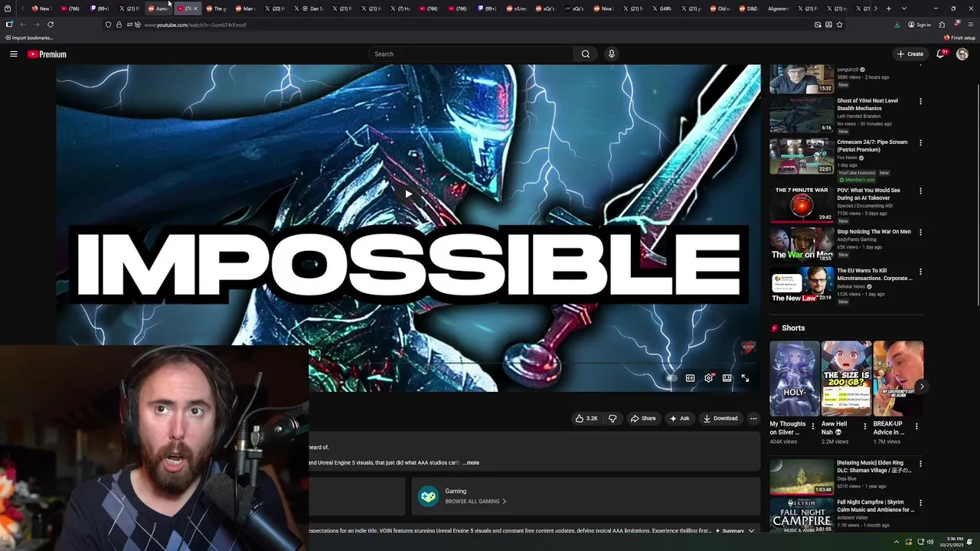Image resolution: width=980 pixels, height=551 pixels.
Task: Open the extensions puzzle icon
Action: [942, 24]
